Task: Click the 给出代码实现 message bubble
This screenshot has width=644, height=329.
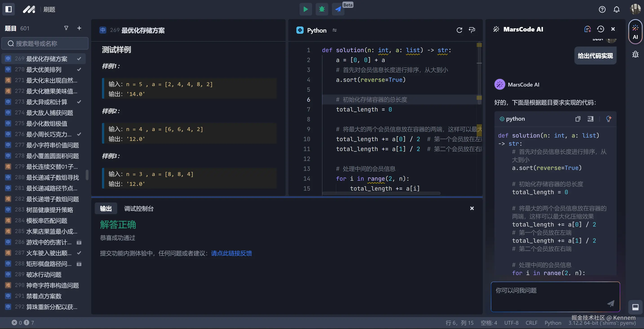Action: 595,56
